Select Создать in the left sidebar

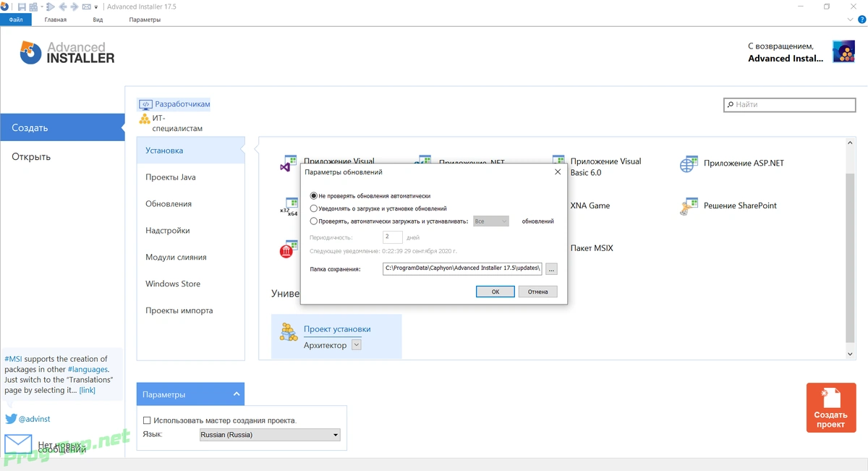(x=62, y=127)
